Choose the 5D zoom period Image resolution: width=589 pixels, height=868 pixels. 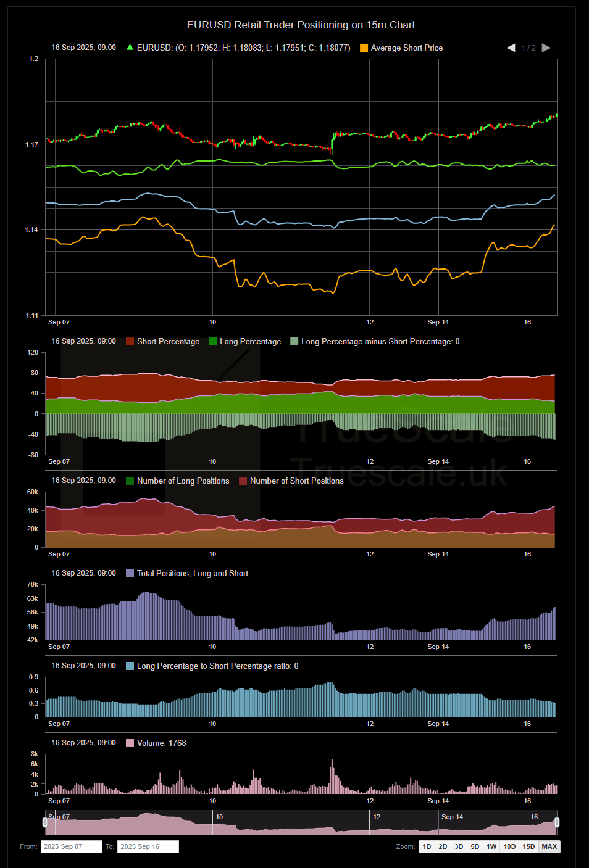[475, 846]
